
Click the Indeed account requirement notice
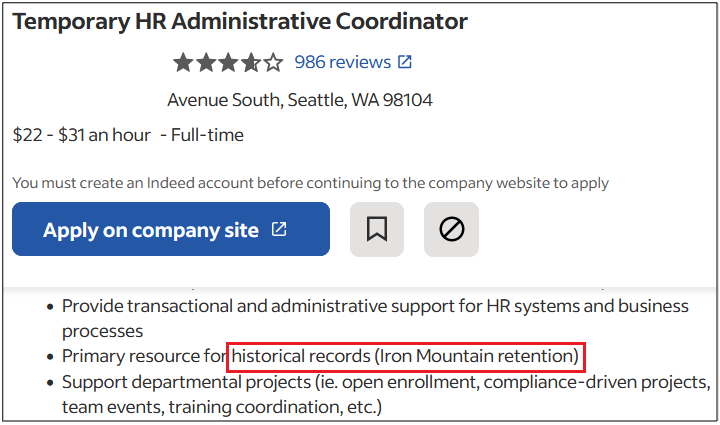(x=310, y=183)
